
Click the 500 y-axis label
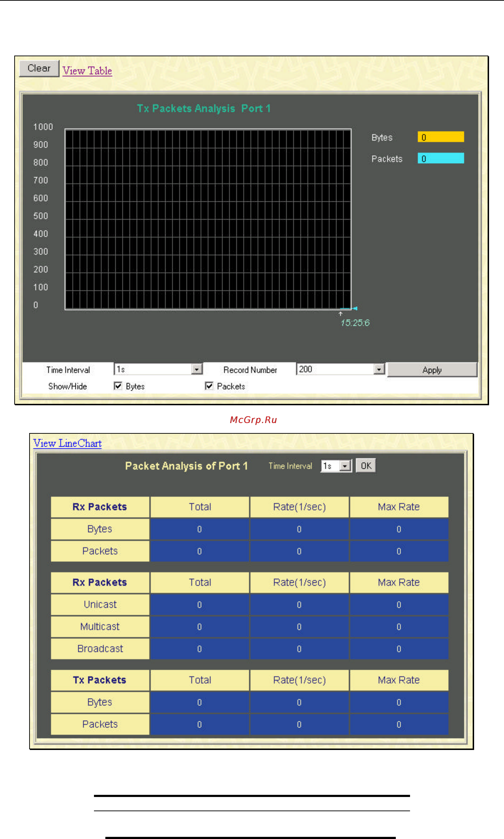pyautogui.click(x=41, y=216)
